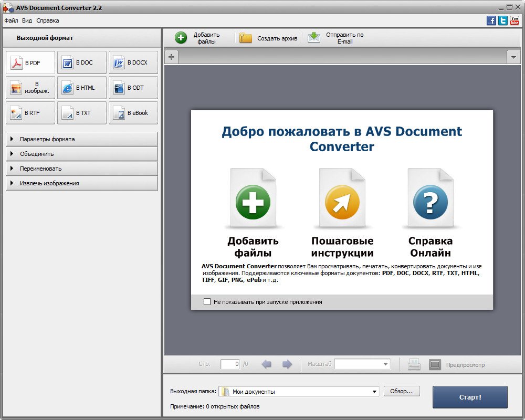Open the Twitter page icon
The image size is (525, 420).
pyautogui.click(x=503, y=20)
